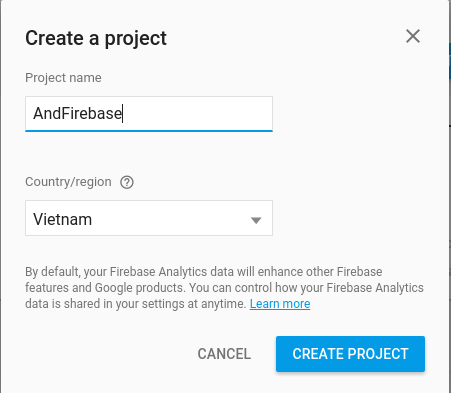Click the Firebase Analytics description paragraph
Viewport: 451px width, 393px height.
224,288
